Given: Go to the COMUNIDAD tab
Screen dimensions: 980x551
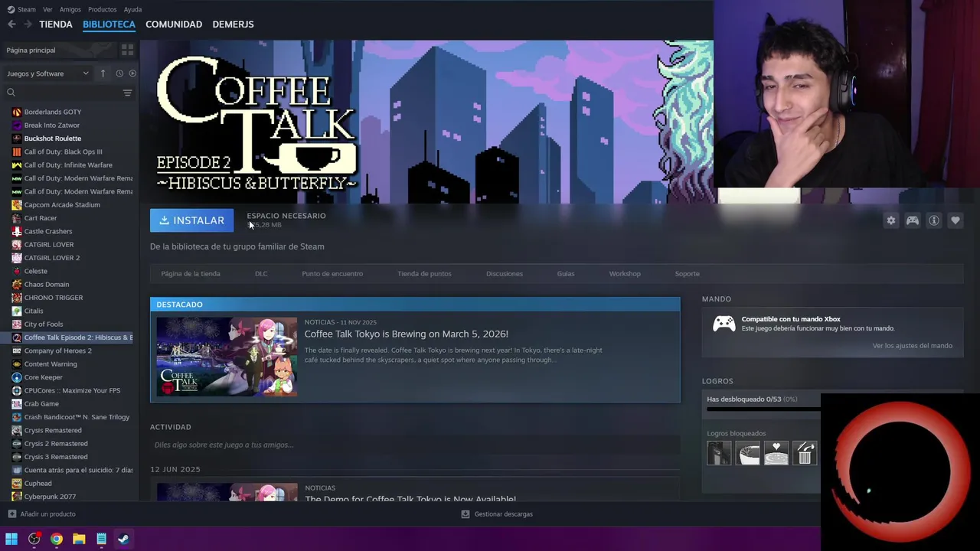Looking at the screenshot, I should coord(174,24).
